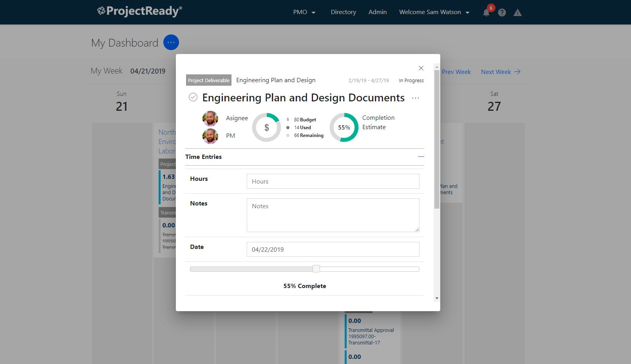Click the completion percentage slider handle
The height and width of the screenshot is (364, 631).
pos(316,268)
